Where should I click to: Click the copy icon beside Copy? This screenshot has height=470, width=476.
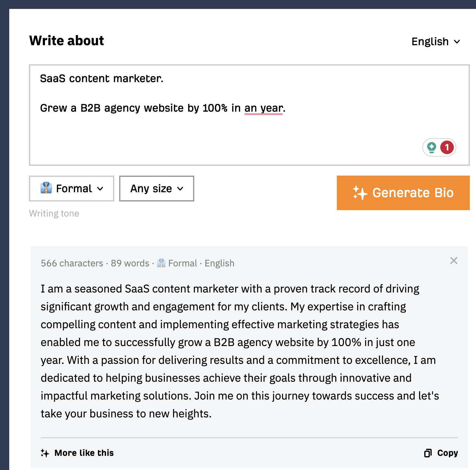428,453
